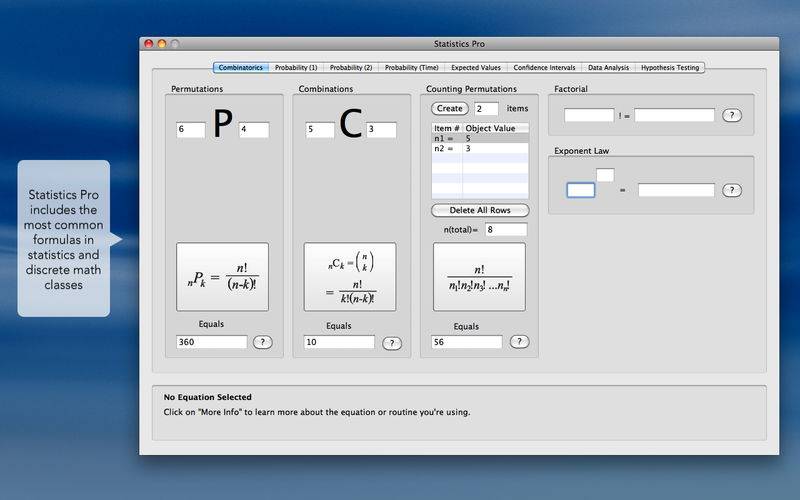Click the Exponent Law base field
The width and height of the screenshot is (800, 500).
(x=581, y=190)
